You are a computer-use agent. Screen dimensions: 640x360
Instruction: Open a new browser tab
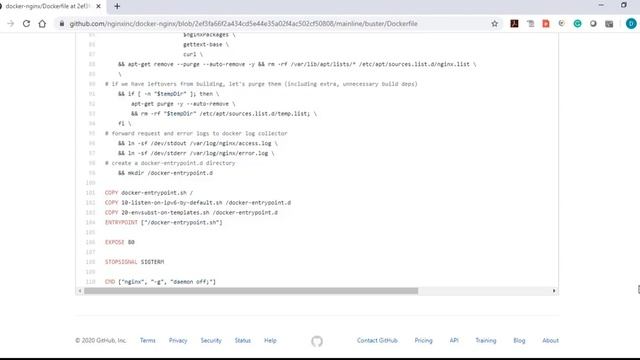pyautogui.click(x=117, y=6)
